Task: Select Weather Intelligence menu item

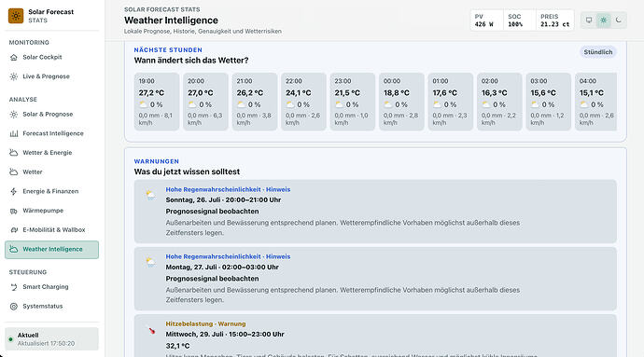Action: [51, 250]
